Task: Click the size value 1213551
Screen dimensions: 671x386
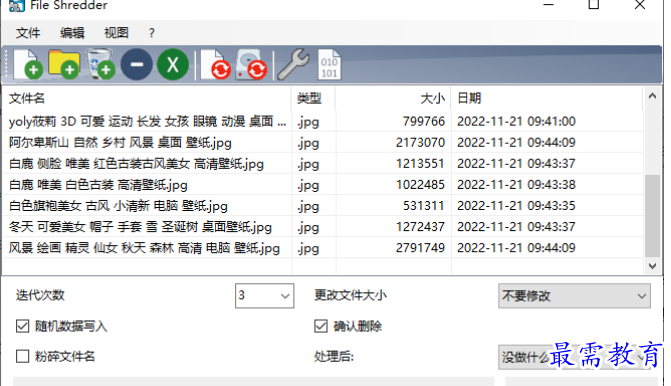Action: tap(420, 163)
